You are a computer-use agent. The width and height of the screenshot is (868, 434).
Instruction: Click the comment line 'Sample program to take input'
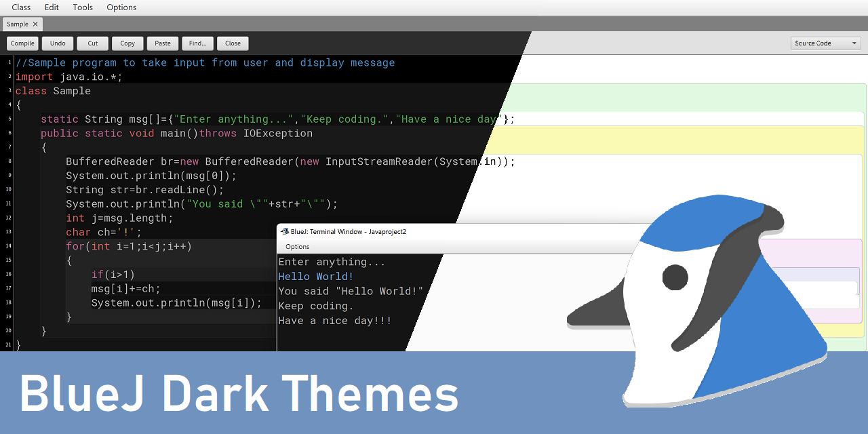coord(205,62)
